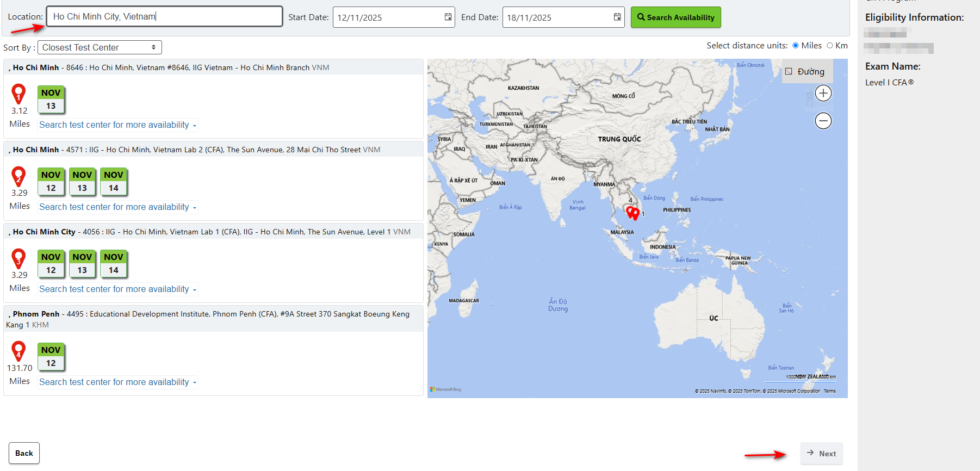Select Miles as distance unit
Viewport: 980px width, 471px height.
[796, 46]
